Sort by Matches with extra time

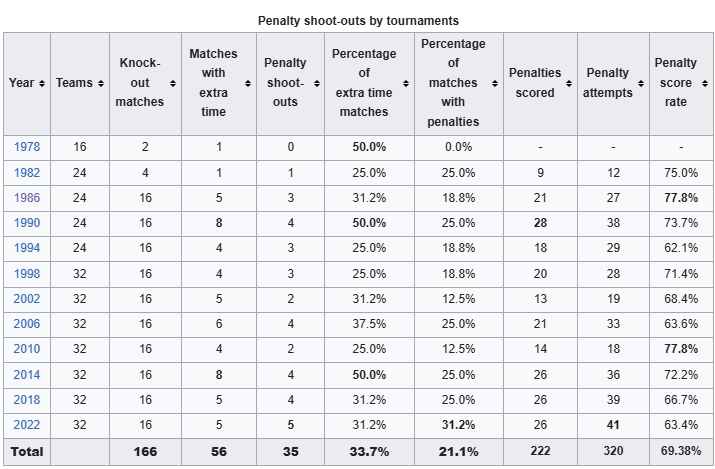248,83
